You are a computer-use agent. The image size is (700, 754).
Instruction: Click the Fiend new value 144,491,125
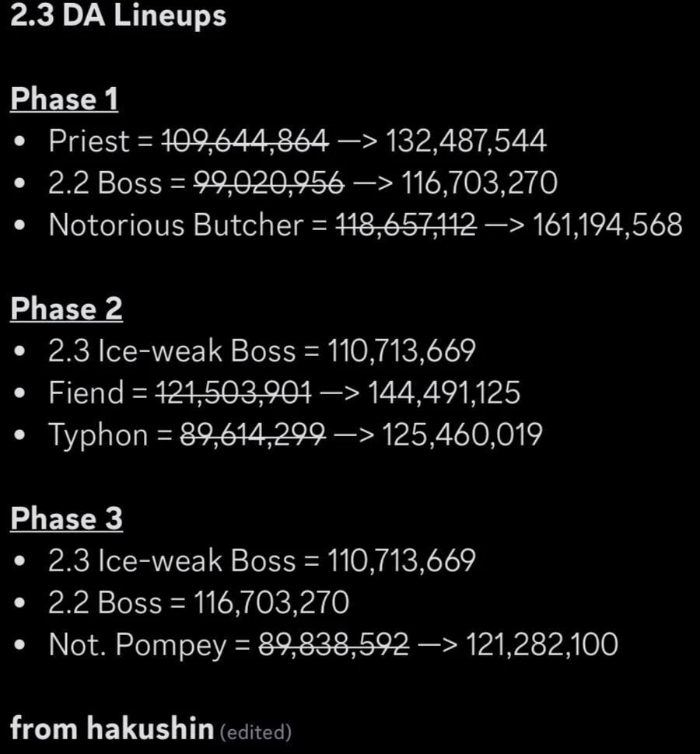pos(444,393)
